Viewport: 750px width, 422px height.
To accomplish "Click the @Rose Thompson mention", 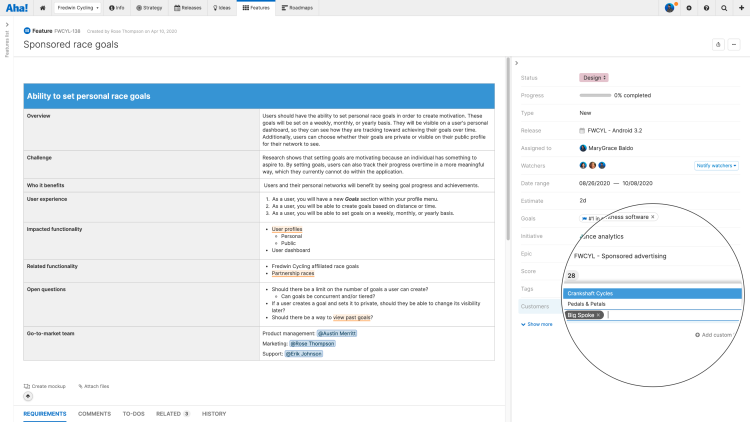I will [312, 344].
